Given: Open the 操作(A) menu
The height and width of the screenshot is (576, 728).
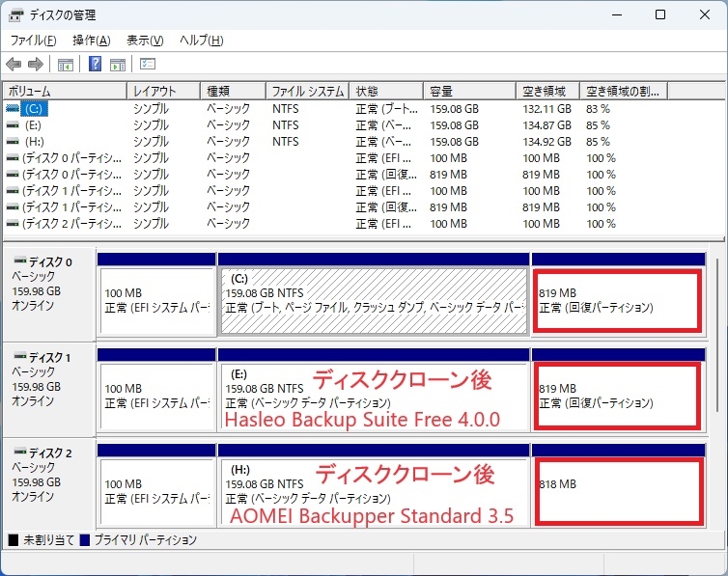Looking at the screenshot, I should coord(92,41).
